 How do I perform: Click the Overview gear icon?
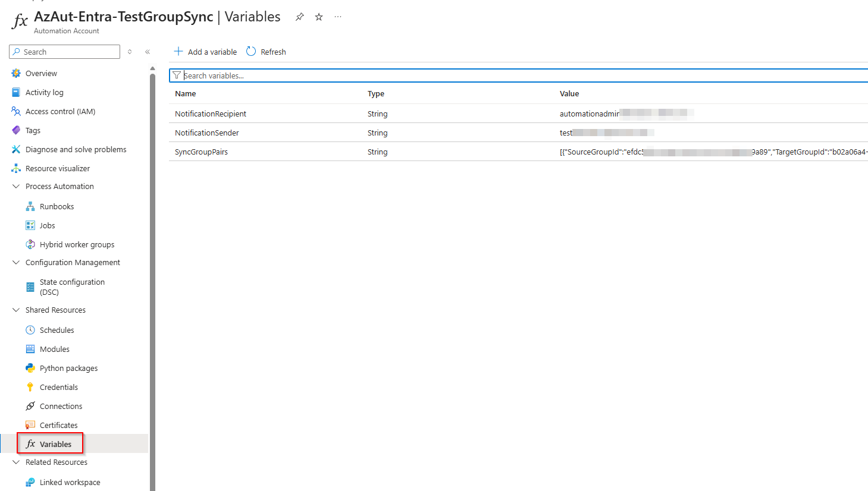pyautogui.click(x=16, y=73)
